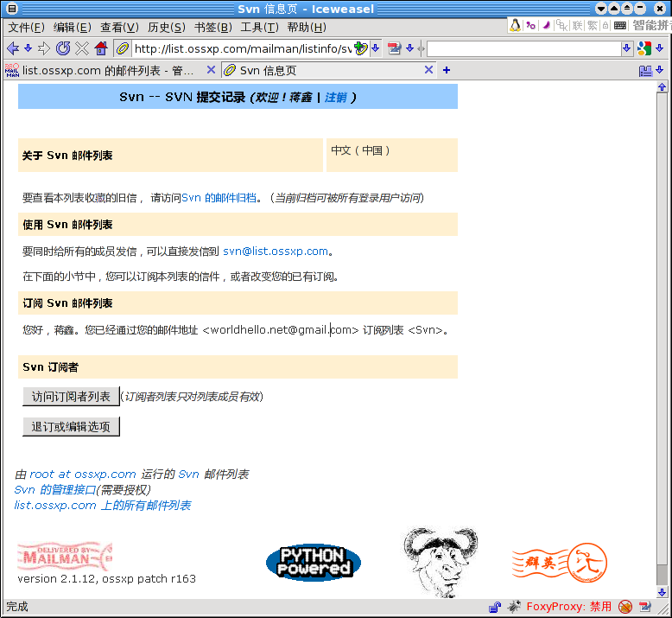Click the orange 群英汇 logo
The width and height of the screenshot is (672, 618).
[560, 563]
